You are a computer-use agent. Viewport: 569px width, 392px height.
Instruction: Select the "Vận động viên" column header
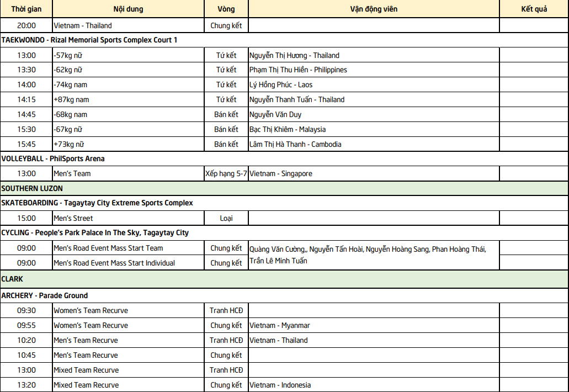pyautogui.click(x=374, y=9)
